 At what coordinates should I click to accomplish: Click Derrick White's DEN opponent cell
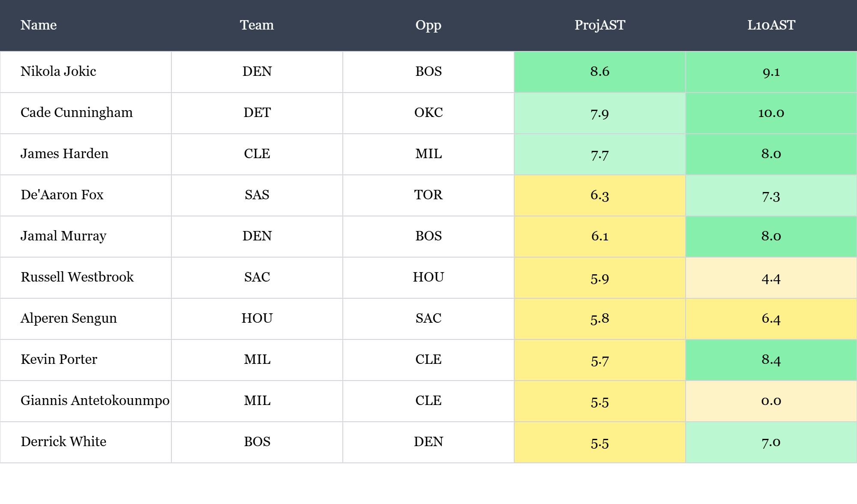pos(428,441)
